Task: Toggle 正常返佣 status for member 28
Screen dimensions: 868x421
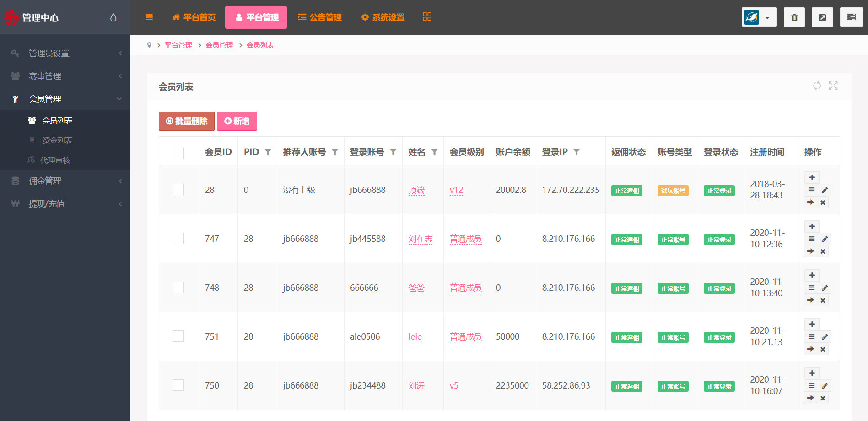Action: click(627, 191)
